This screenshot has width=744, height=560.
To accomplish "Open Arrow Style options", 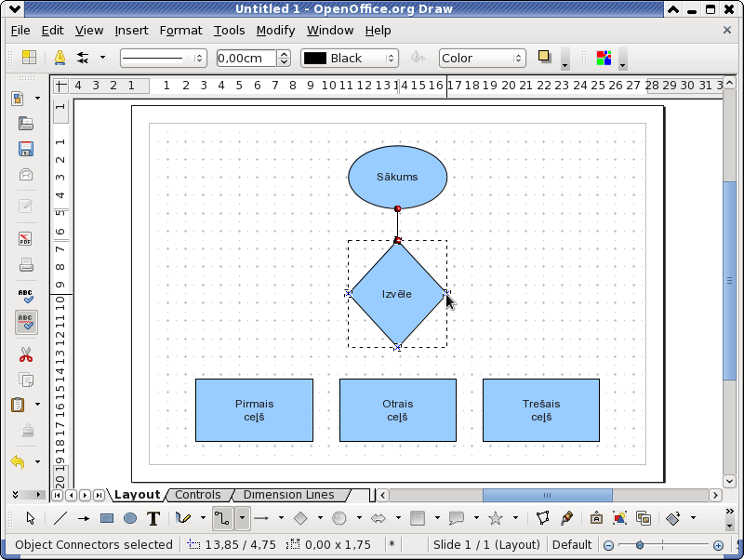I will coord(84,58).
